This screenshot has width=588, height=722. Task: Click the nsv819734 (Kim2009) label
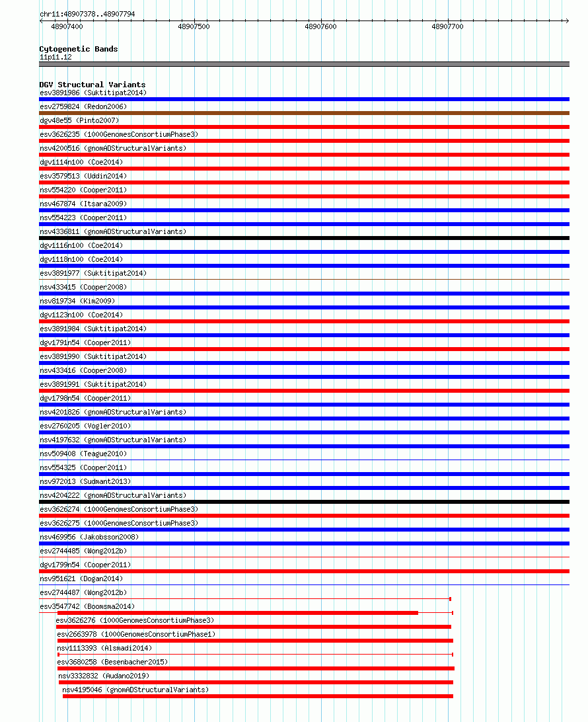[77, 301]
